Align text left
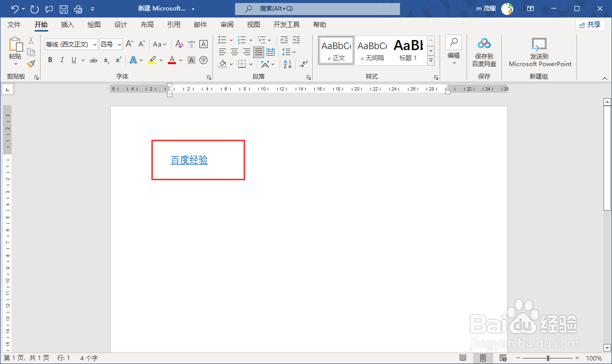Screen dimensions: 612x364 click(223, 52)
